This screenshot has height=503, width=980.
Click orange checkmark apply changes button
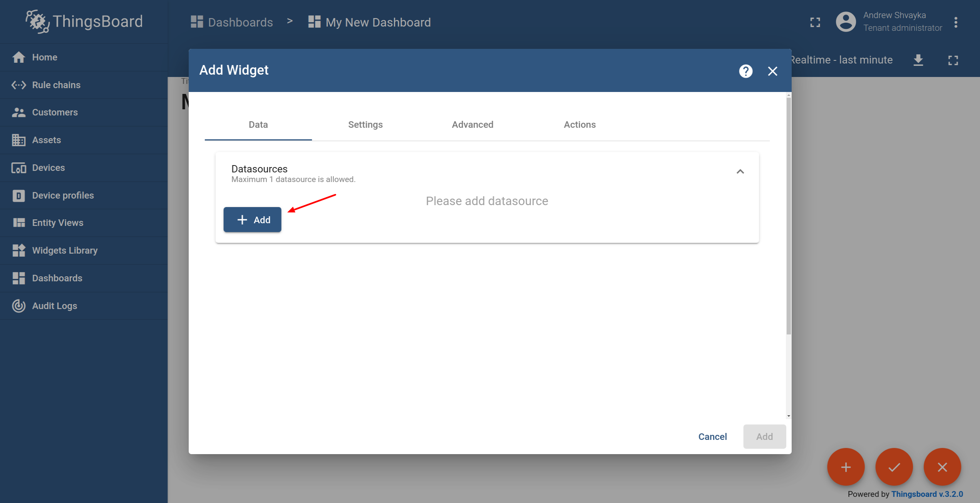pos(894,467)
